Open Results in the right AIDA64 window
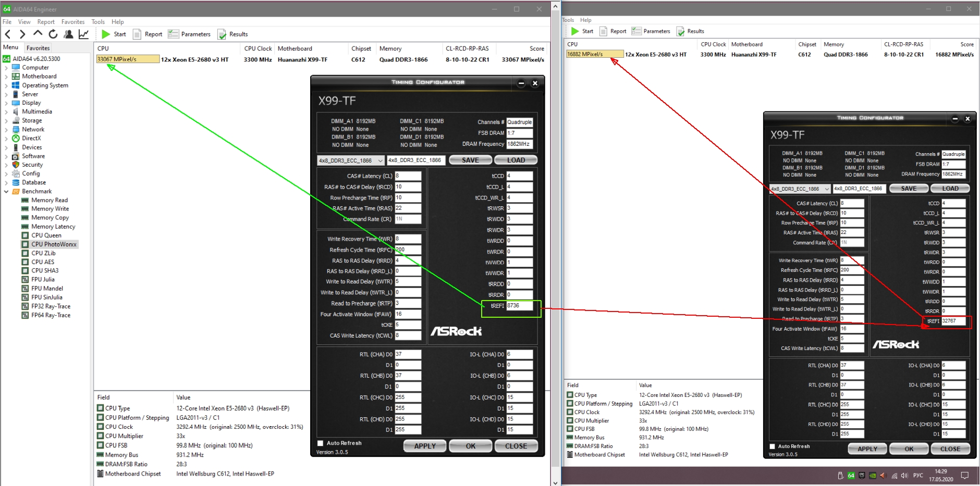The image size is (980, 486). click(690, 31)
